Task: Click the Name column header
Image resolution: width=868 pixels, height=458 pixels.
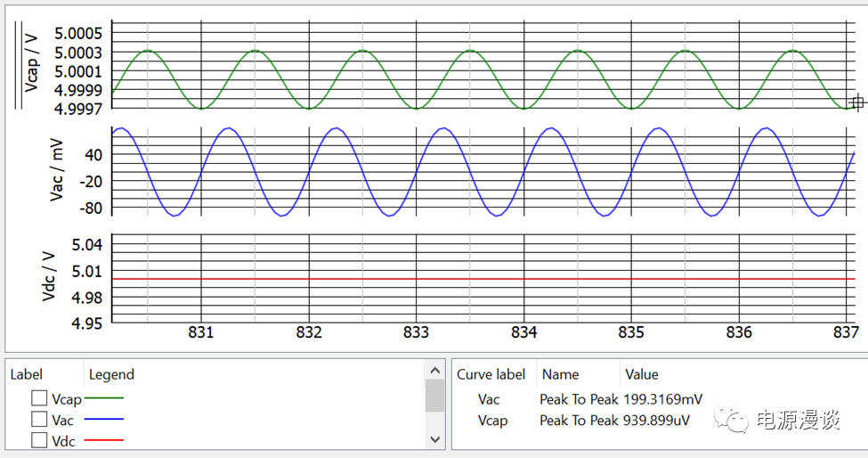Action: (x=560, y=374)
